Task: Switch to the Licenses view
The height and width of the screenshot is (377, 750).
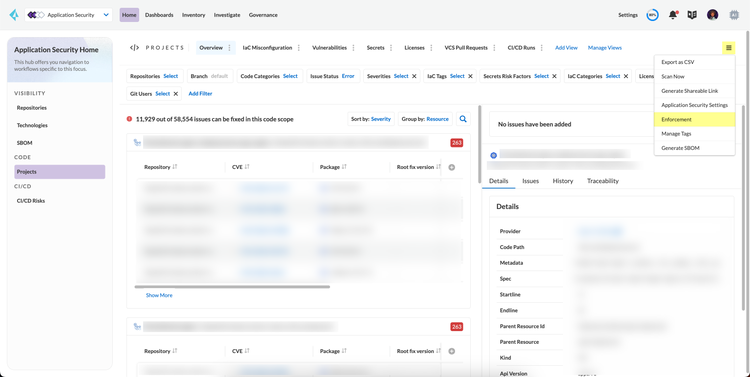Action: click(x=414, y=48)
